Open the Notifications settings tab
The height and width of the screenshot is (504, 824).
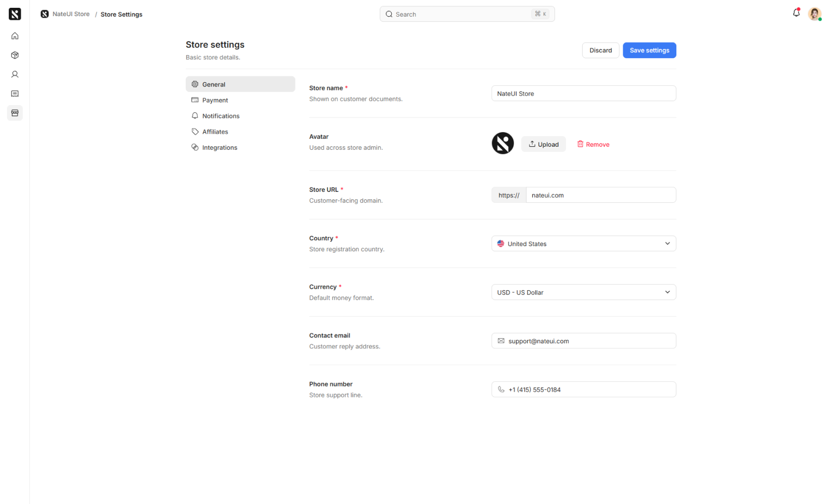[240, 116]
